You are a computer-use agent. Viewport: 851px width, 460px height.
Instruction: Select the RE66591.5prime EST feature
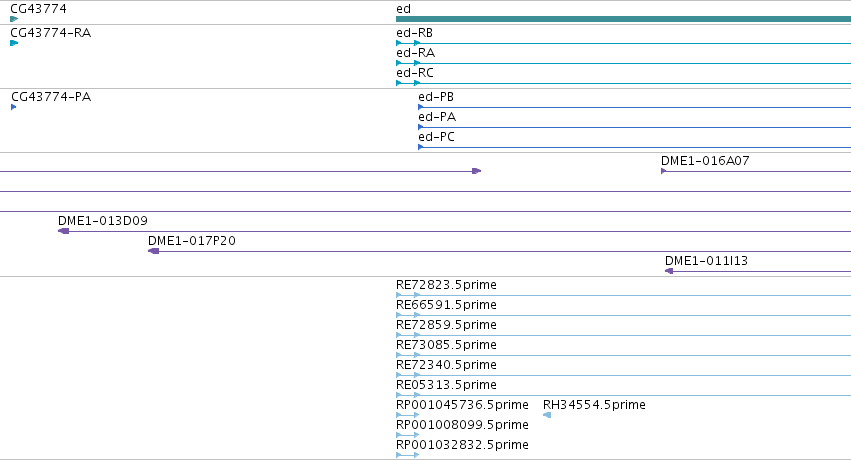click(624, 315)
